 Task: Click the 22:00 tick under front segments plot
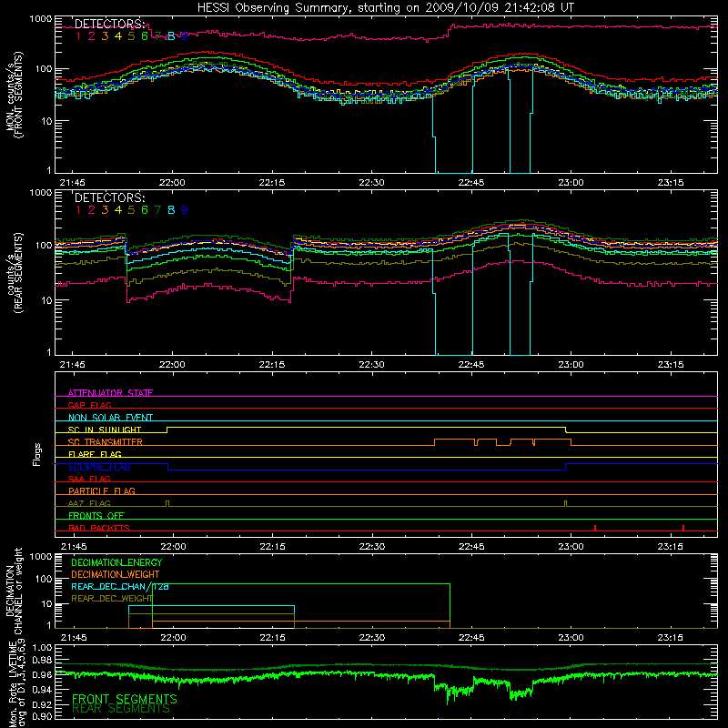pyautogui.click(x=172, y=183)
